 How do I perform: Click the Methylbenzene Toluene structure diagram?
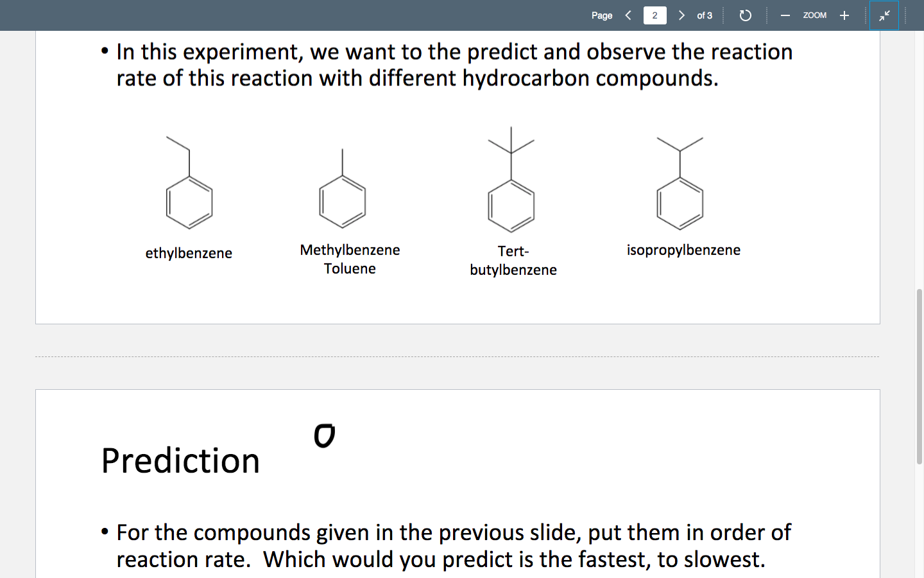(x=341, y=186)
